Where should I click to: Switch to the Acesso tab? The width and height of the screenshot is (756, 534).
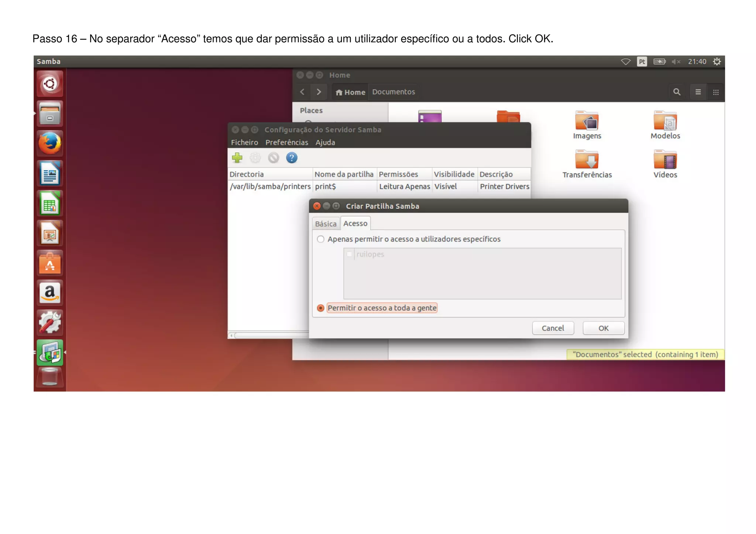pos(355,223)
